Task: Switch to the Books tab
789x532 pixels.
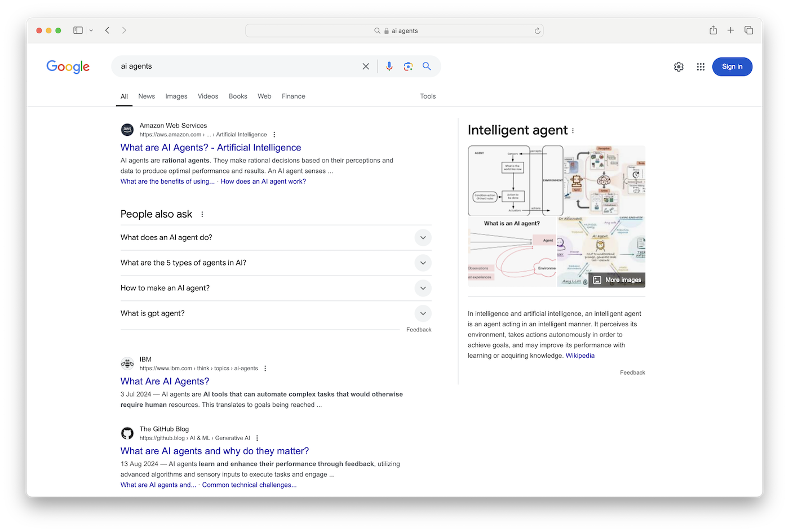Action: pos(238,96)
